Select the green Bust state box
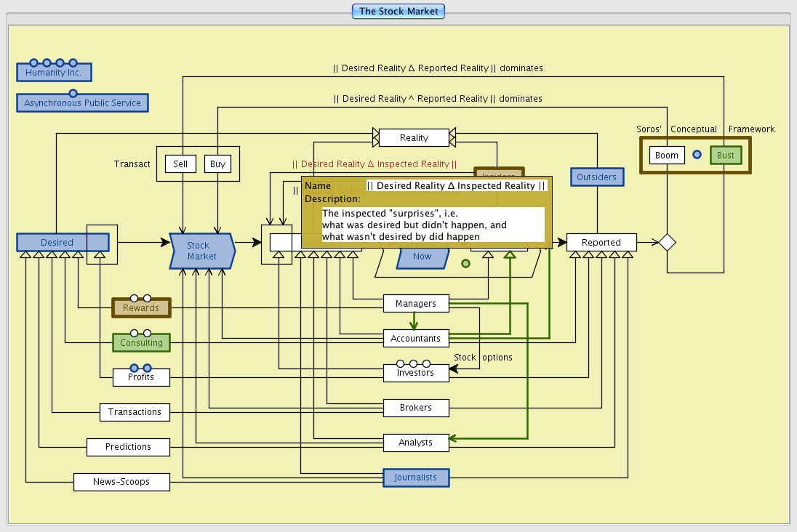Screen dimensions: 797x532 (726, 156)
